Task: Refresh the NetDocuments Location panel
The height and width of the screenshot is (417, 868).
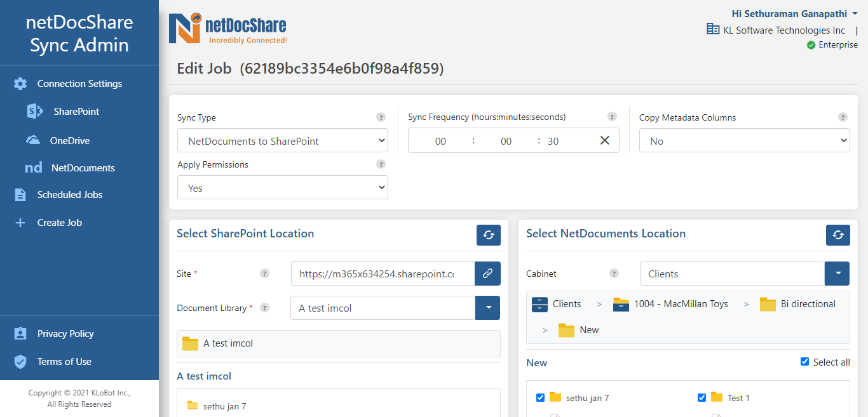Action: click(838, 235)
